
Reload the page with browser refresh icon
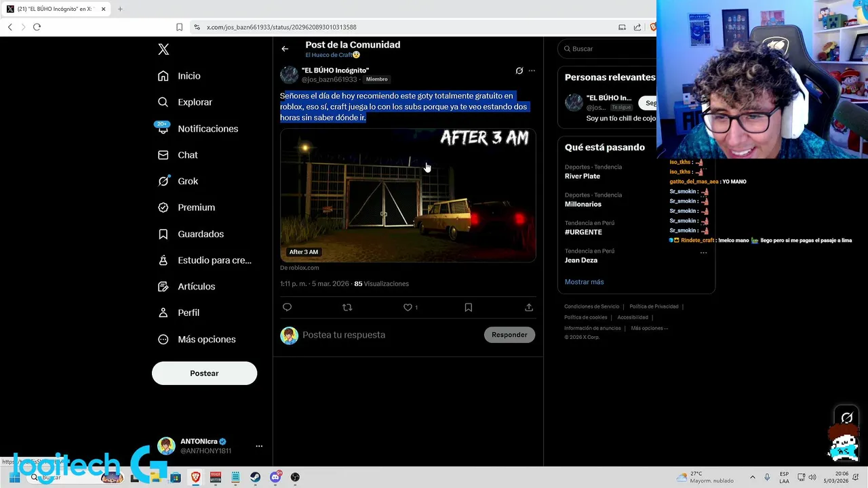pos(37,27)
